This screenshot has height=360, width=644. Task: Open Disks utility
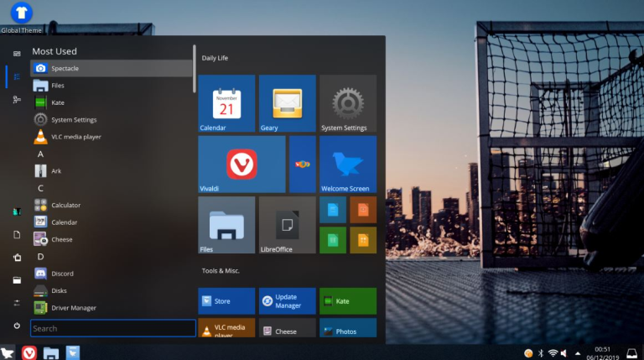point(112,290)
